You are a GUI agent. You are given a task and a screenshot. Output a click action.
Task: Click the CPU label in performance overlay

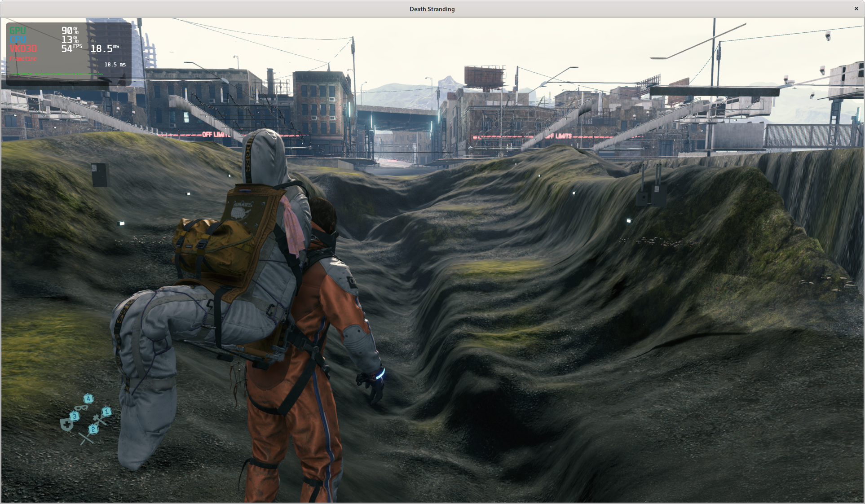point(18,39)
